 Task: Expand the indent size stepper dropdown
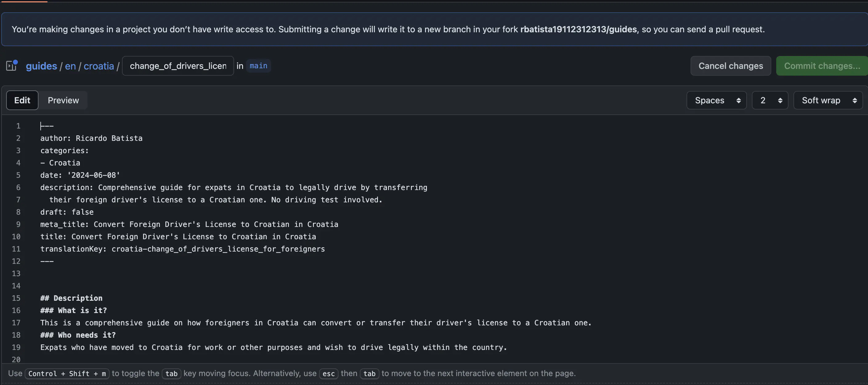point(769,100)
